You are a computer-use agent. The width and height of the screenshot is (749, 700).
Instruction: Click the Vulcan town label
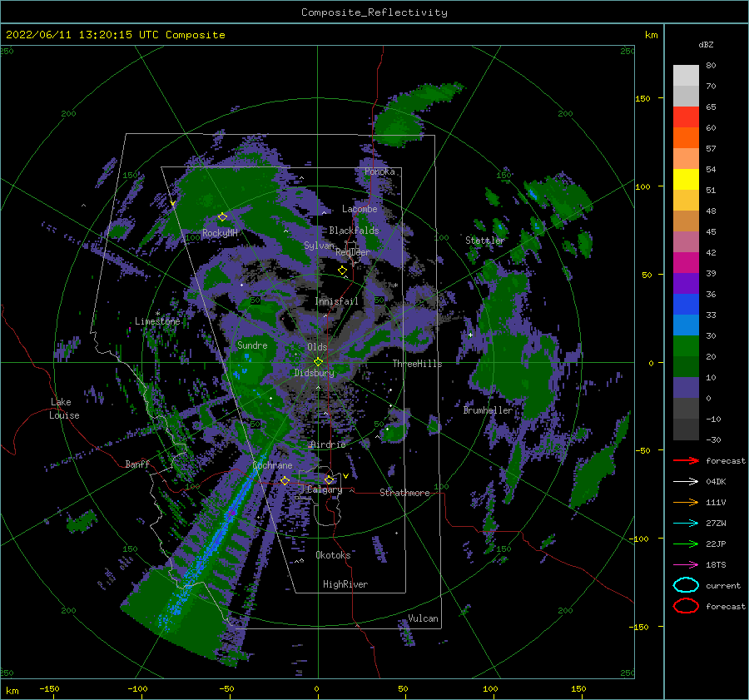click(x=423, y=618)
